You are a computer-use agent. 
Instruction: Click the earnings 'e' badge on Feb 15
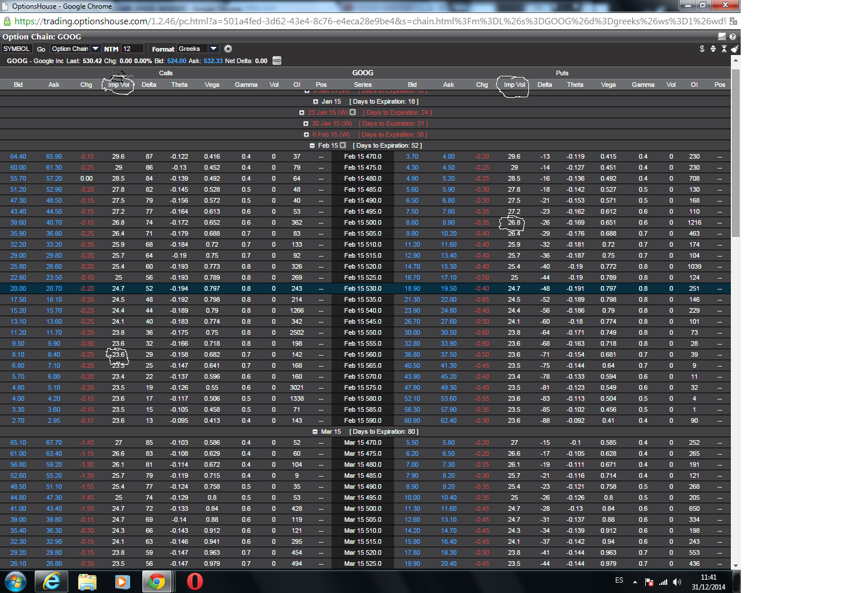(x=343, y=145)
